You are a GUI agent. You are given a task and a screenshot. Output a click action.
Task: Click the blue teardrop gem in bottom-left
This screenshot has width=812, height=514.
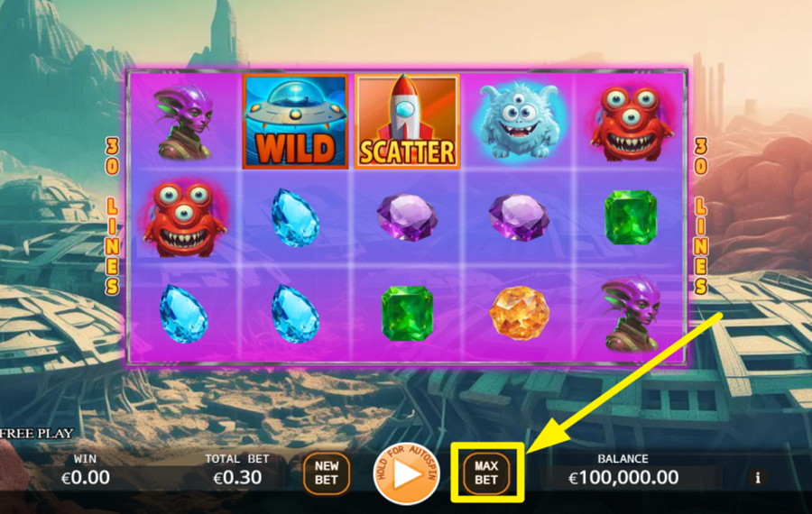pos(183,314)
